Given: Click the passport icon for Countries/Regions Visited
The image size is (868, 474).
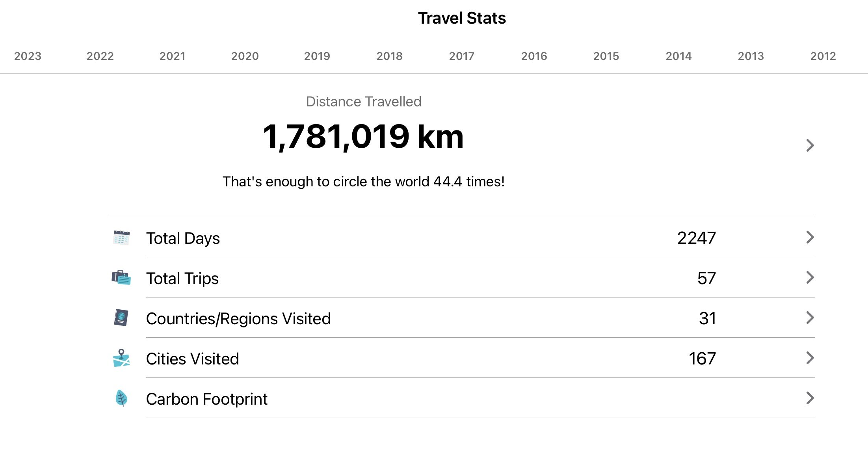Looking at the screenshot, I should coord(121,318).
